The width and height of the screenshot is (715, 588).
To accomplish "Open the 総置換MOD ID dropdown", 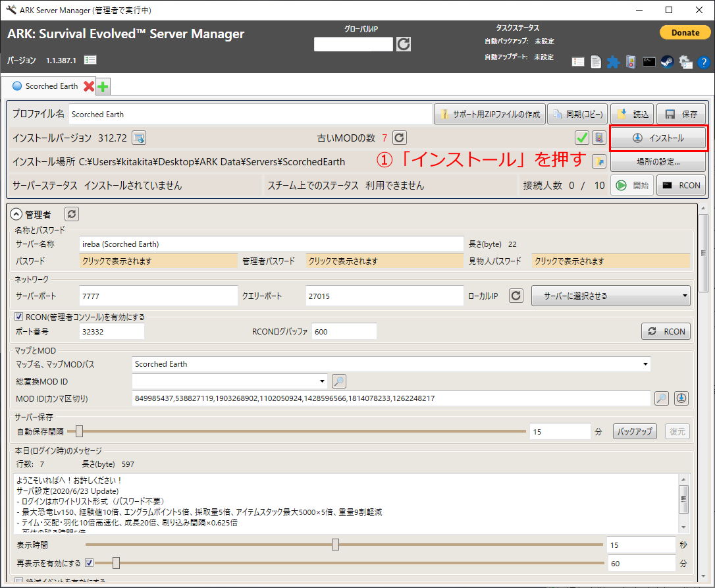I will pyautogui.click(x=230, y=381).
